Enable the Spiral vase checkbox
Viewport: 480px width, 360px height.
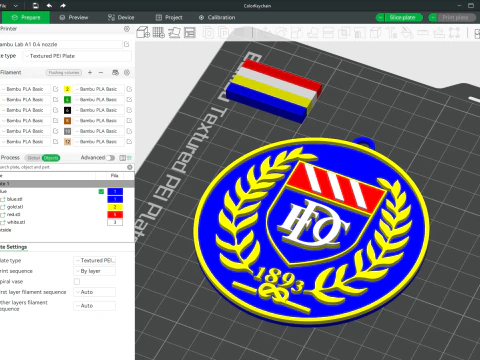point(77,282)
